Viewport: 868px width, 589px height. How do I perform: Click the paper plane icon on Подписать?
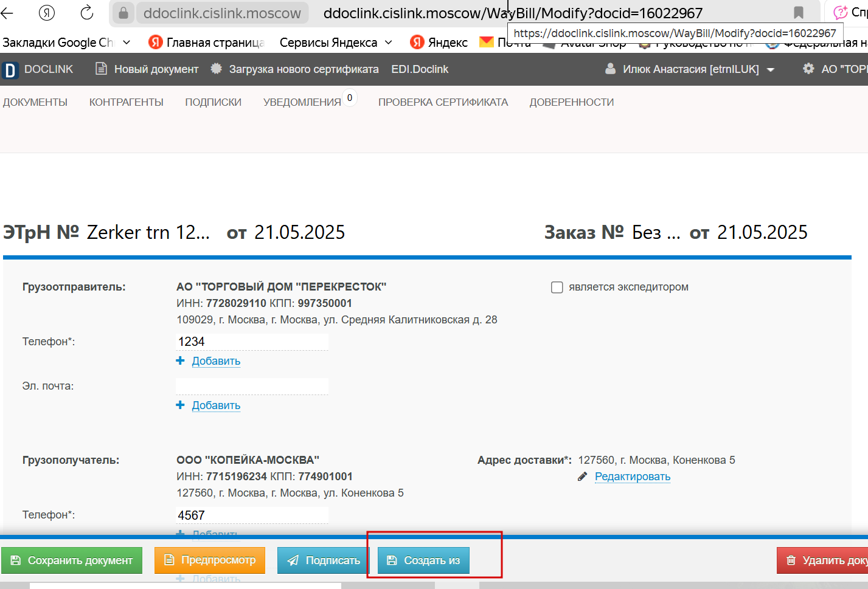click(293, 560)
